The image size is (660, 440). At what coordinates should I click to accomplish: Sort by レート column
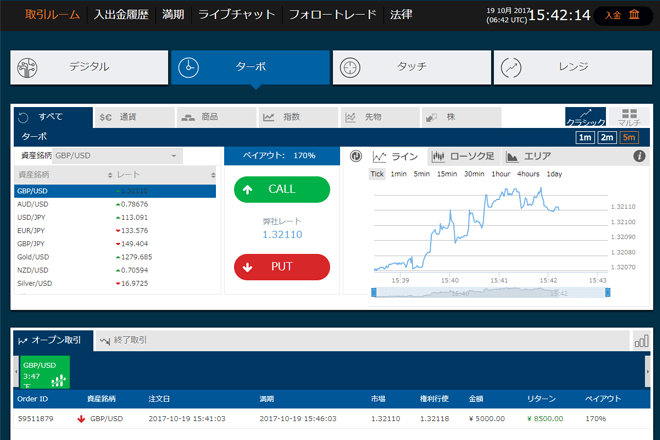click(x=165, y=175)
